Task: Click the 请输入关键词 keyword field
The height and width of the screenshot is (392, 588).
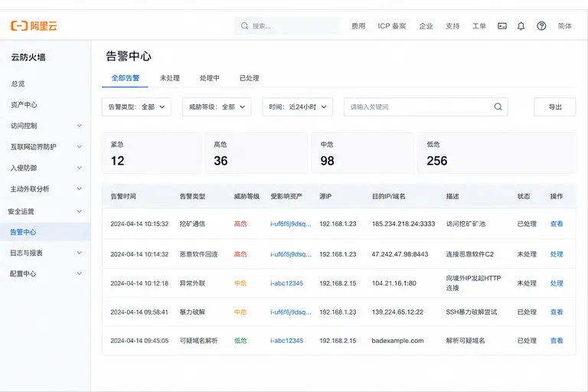Action: (x=426, y=107)
